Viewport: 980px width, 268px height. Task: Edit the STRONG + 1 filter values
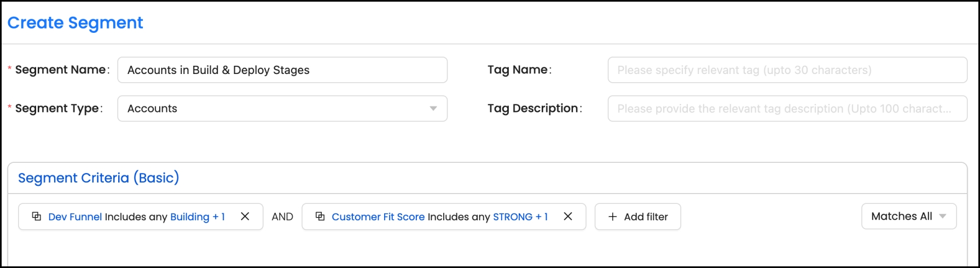point(520,217)
